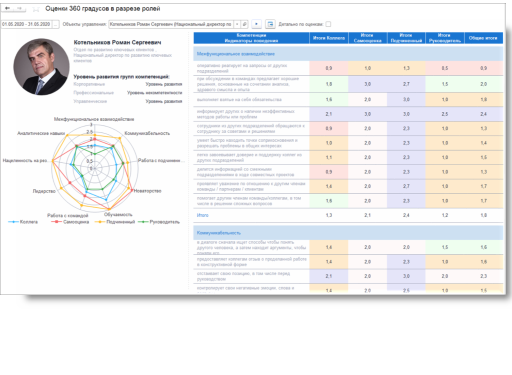Open the report settings icon

click(x=270, y=24)
